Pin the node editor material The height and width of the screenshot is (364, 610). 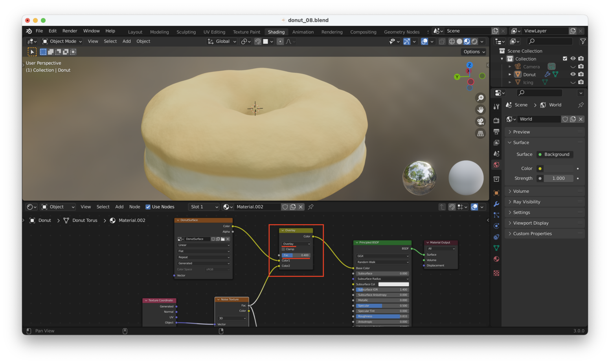click(311, 207)
